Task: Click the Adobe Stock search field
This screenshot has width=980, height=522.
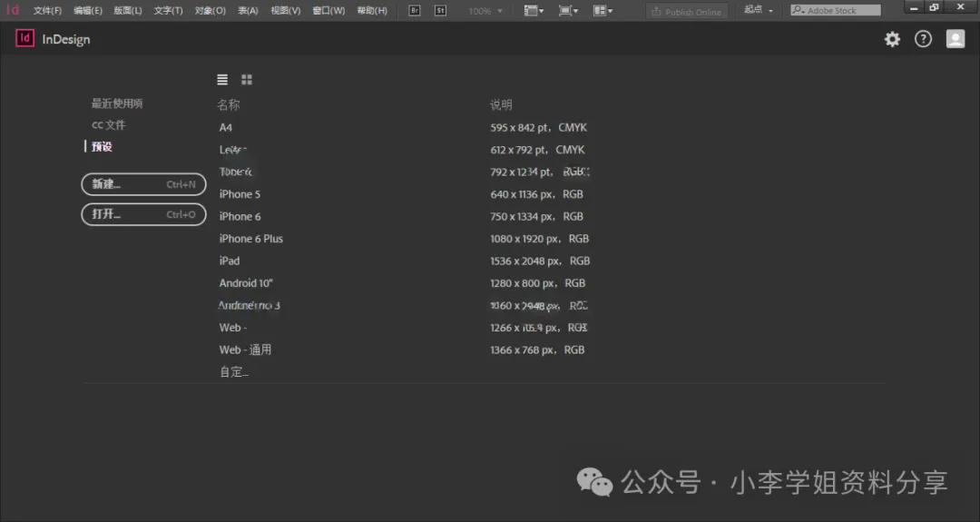Action: [836, 10]
